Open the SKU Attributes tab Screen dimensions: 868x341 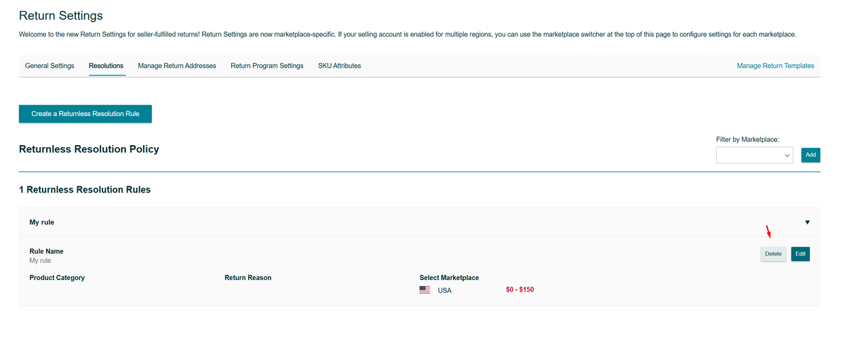click(x=339, y=66)
